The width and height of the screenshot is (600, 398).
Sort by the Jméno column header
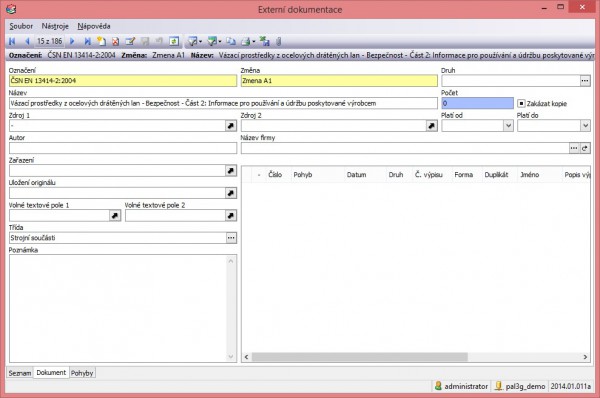(x=540, y=175)
